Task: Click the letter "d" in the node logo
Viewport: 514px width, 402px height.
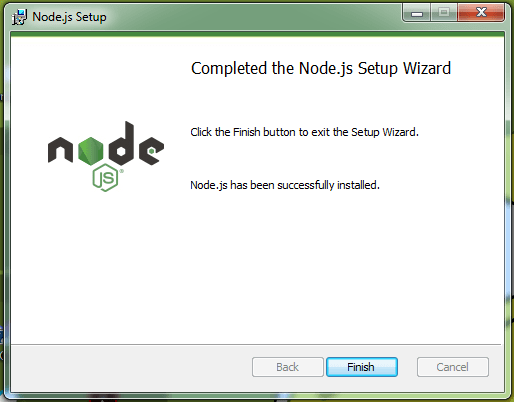Action: click(x=121, y=144)
